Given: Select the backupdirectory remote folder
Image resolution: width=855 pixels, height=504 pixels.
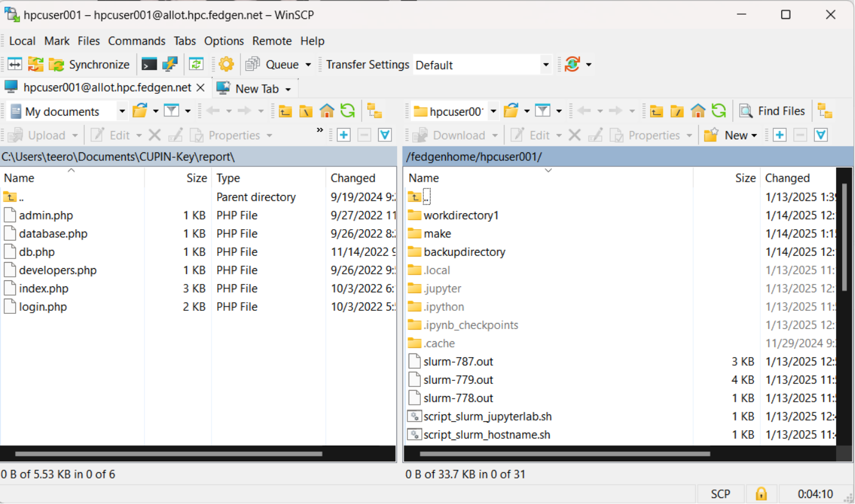Looking at the screenshot, I should point(464,252).
